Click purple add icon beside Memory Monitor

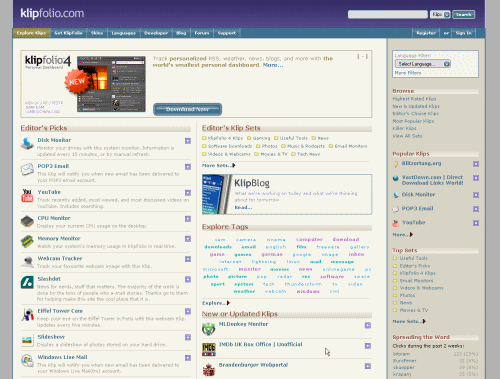pos(188,239)
